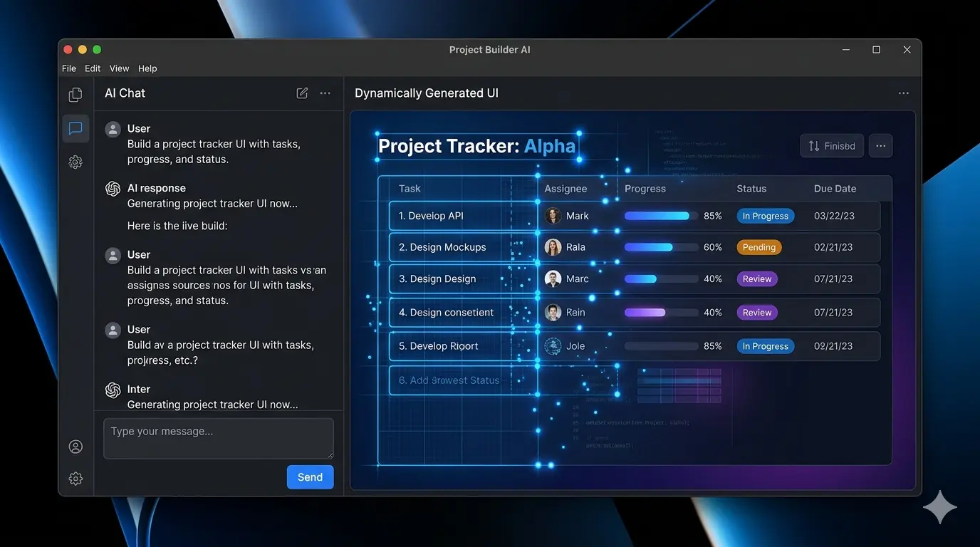Image resolution: width=980 pixels, height=547 pixels.
Task: Click bottom settings gear in sidebar
Action: click(x=75, y=479)
